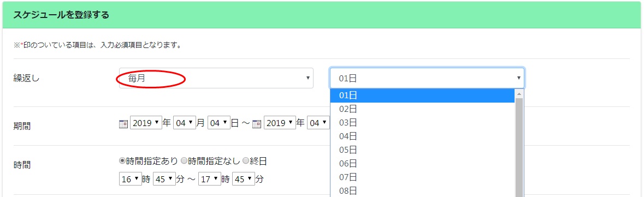The width and height of the screenshot is (644, 197).
Task: Choose 07日 in the day list
Action: [422, 177]
